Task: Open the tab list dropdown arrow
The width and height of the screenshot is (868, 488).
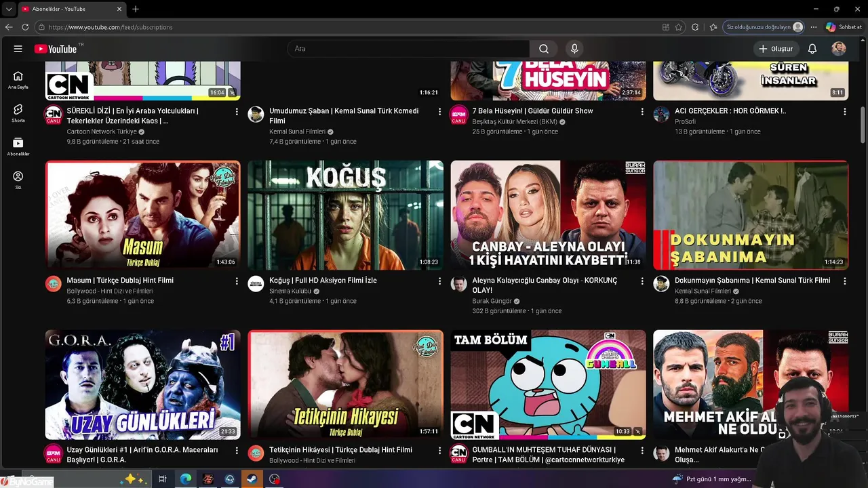Action: (x=9, y=9)
